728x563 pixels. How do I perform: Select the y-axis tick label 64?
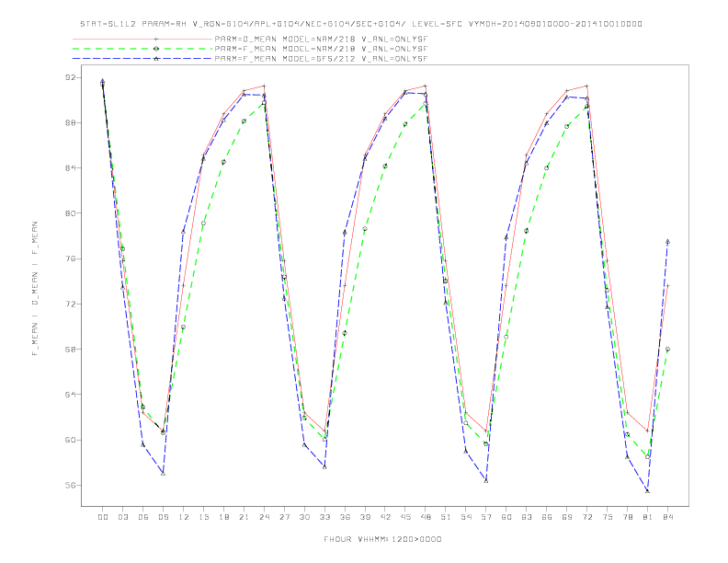coord(70,395)
